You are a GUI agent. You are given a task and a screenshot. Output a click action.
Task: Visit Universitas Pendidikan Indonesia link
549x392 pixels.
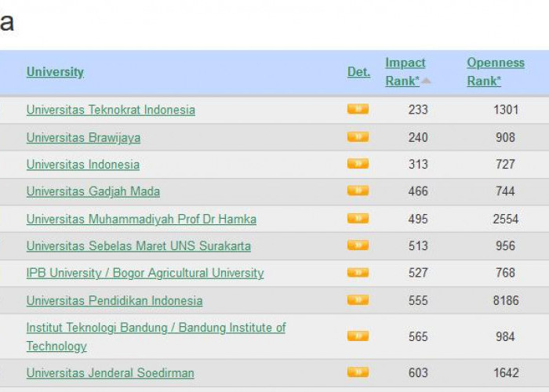click(115, 300)
